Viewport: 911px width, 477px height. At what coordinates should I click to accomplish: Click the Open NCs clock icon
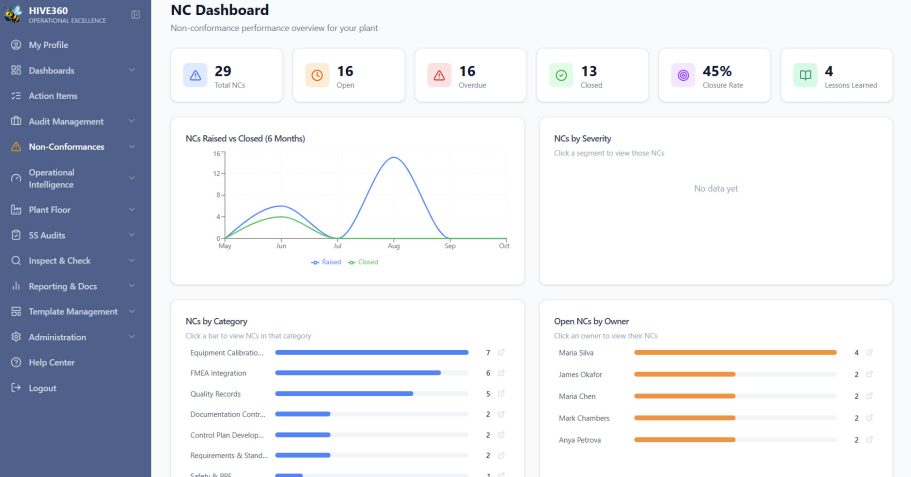(317, 76)
